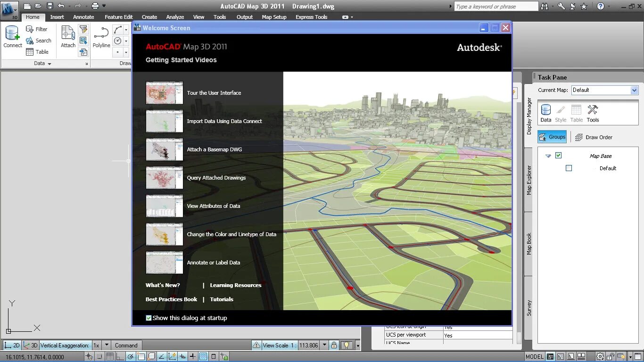Click the Tools icon in Task Pane
This screenshot has width=644, height=362.
point(593,114)
